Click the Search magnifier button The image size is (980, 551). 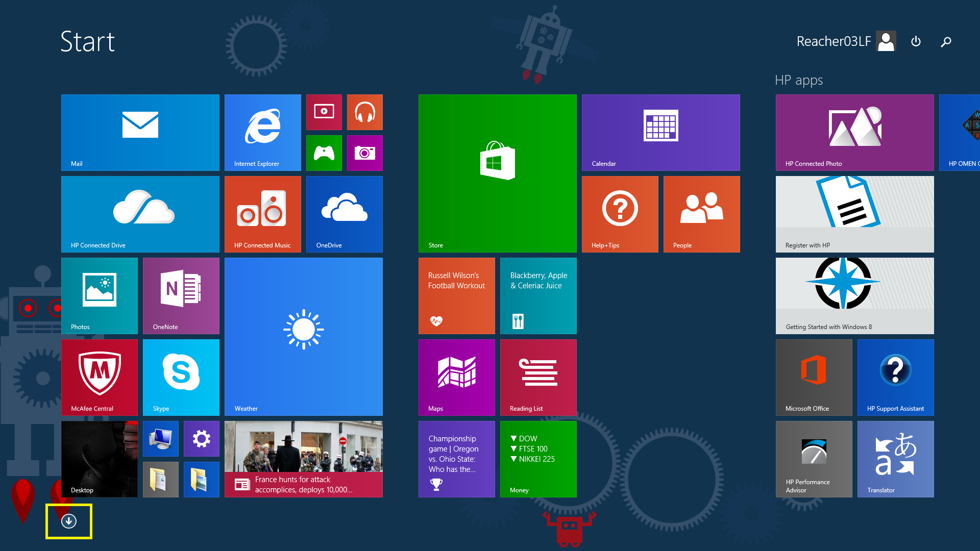point(946,41)
